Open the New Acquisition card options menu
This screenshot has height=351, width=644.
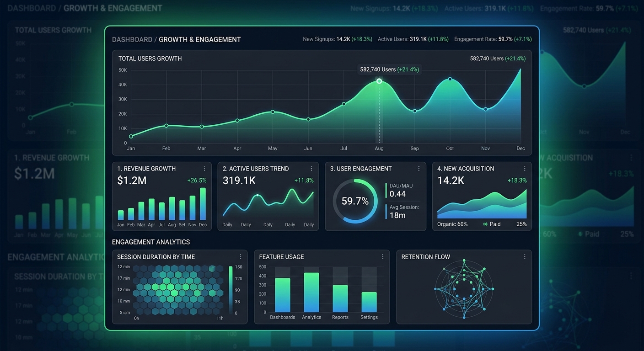[524, 169]
